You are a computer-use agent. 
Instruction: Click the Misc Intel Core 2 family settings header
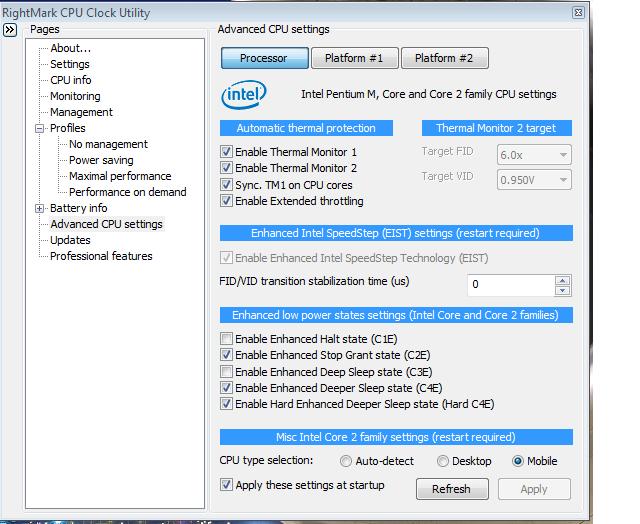coord(396,437)
